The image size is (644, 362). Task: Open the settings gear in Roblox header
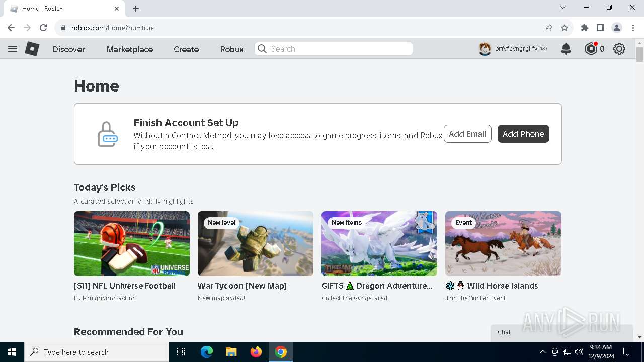(x=619, y=49)
